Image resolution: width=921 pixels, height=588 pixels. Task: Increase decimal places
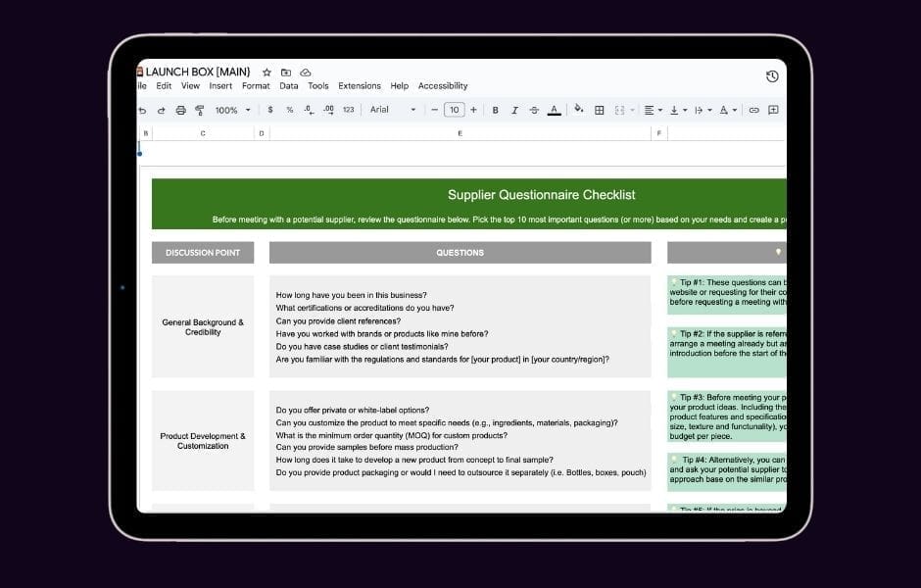pyautogui.click(x=328, y=110)
